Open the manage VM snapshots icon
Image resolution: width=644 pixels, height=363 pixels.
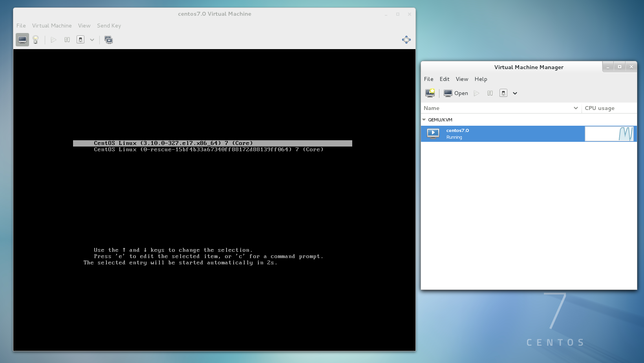coord(109,40)
